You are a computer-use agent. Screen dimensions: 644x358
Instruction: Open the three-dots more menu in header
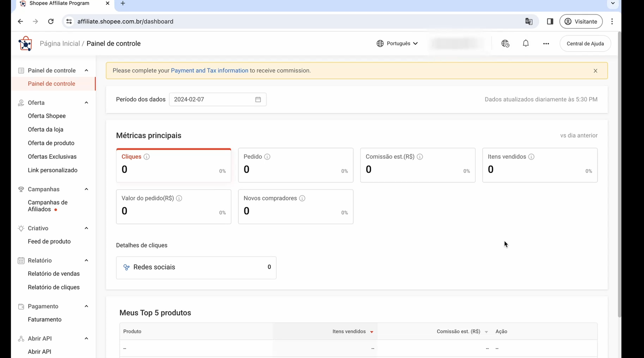[x=546, y=43]
